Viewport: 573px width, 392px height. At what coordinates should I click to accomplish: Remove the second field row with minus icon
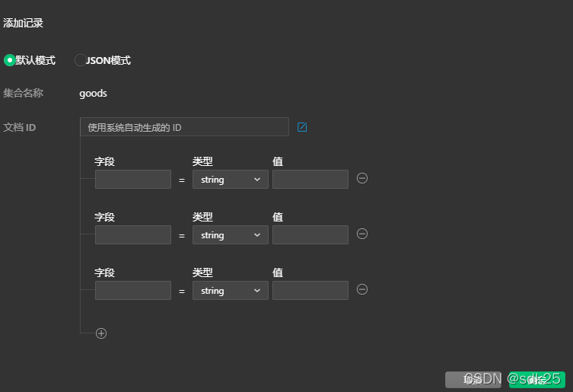pos(362,234)
